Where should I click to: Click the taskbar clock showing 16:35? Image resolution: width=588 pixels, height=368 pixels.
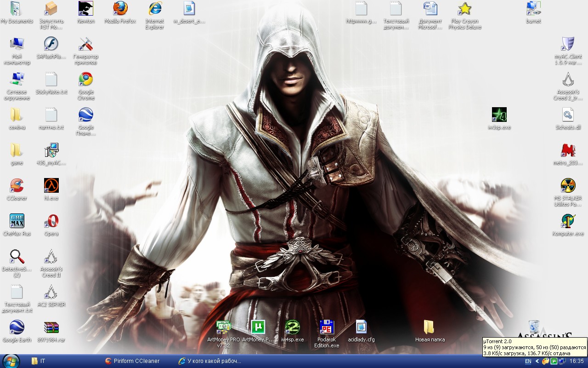click(576, 362)
